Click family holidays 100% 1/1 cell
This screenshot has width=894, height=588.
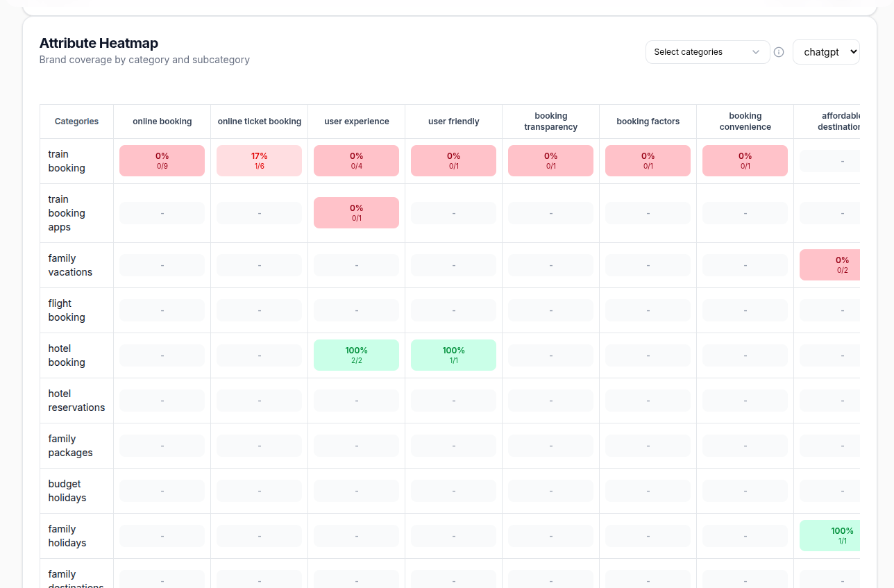point(830,535)
